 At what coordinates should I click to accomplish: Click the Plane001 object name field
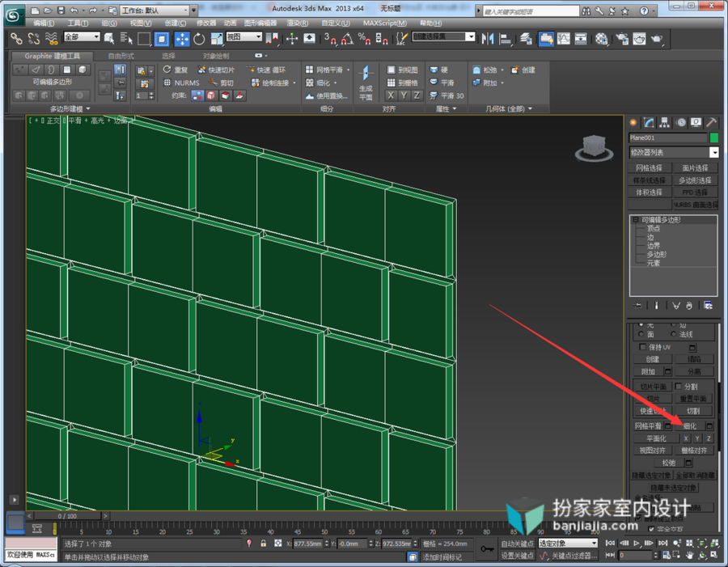point(668,138)
